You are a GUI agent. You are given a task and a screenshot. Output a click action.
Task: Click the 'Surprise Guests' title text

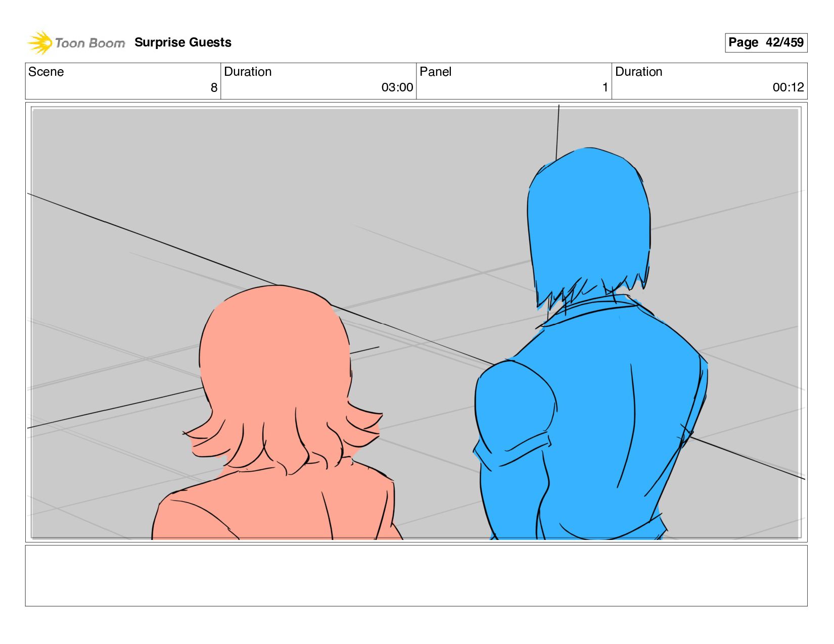[183, 42]
